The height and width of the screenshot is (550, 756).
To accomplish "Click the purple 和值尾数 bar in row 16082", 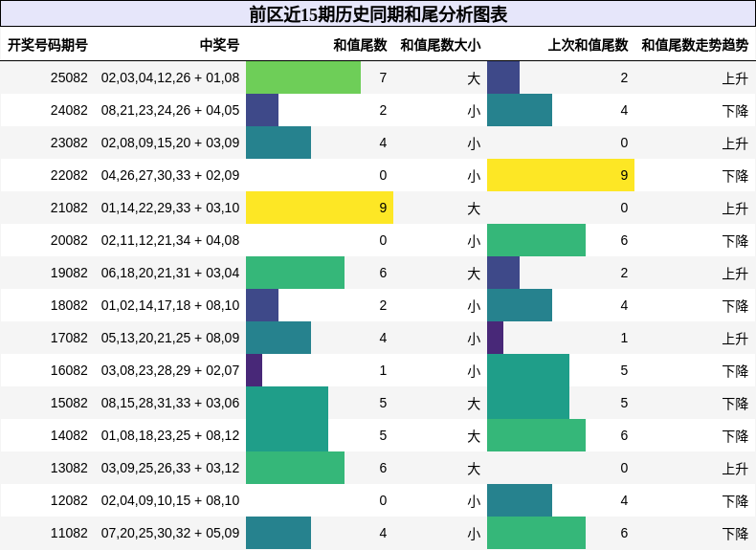I will pos(255,371).
